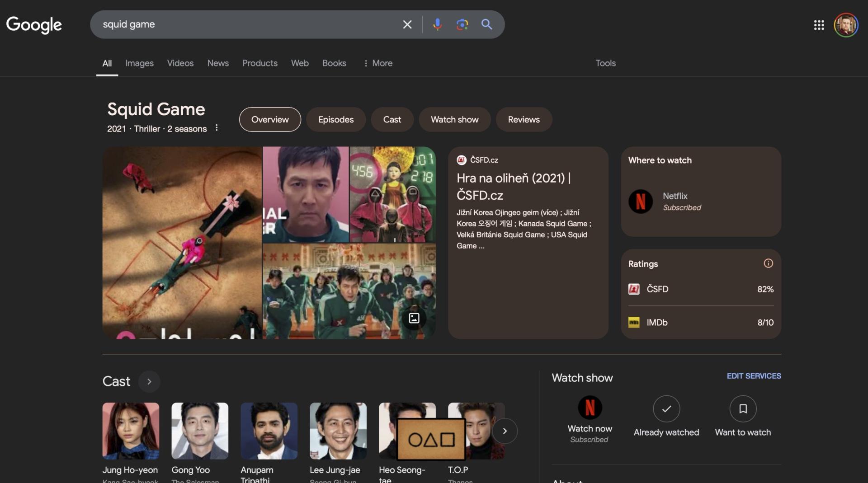Open the three-dot menu beside 2 seasons
Viewport: 868px width, 483px height.
click(x=217, y=128)
